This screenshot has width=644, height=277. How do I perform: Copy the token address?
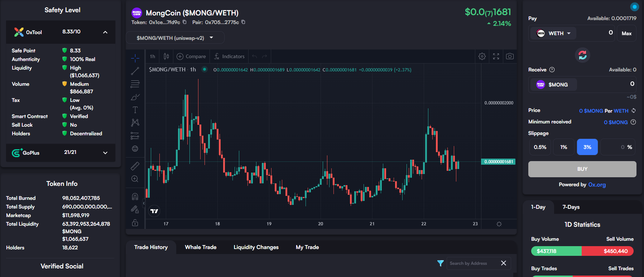tap(184, 22)
